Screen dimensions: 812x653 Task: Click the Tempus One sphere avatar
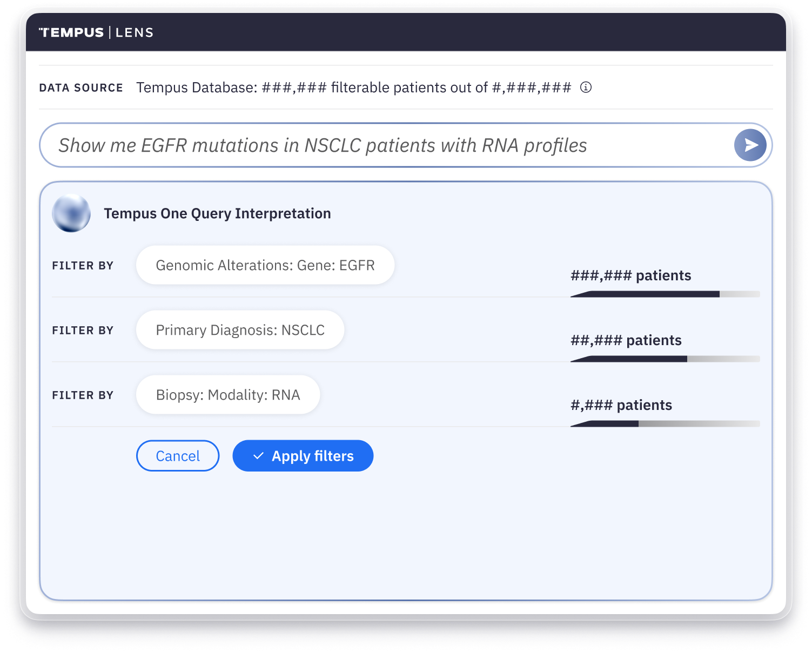point(71,213)
